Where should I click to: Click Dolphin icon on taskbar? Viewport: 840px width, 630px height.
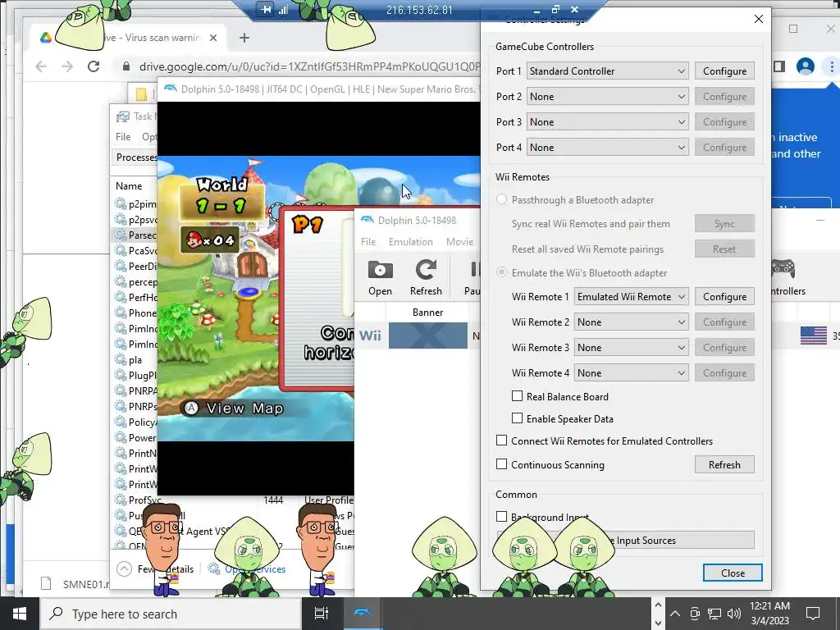[x=362, y=614]
